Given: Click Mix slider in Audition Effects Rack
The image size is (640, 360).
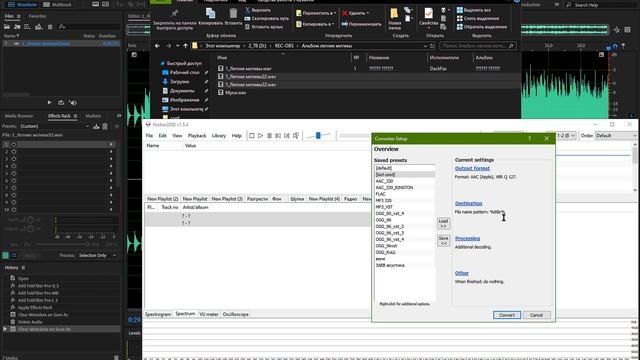Looking at the screenshot, I should [x=61, y=244].
